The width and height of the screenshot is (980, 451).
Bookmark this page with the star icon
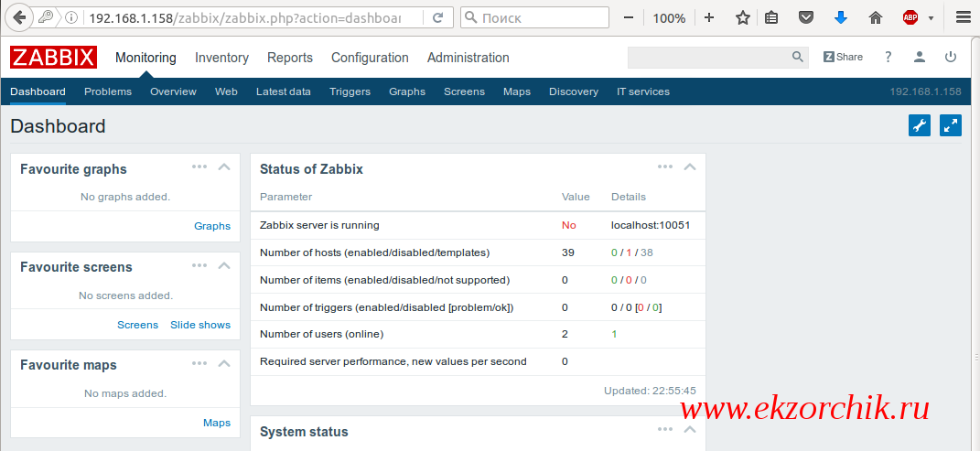742,18
